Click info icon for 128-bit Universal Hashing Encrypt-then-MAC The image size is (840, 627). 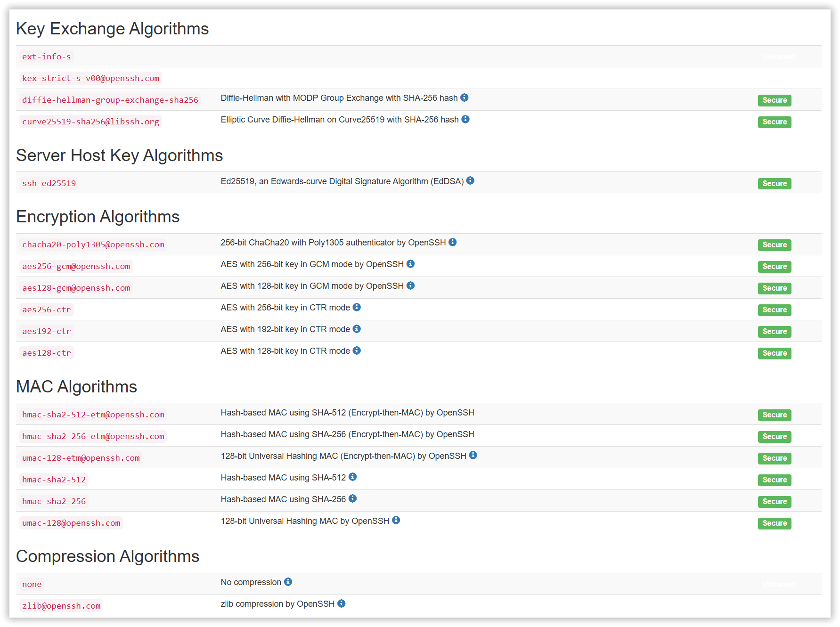tap(473, 455)
